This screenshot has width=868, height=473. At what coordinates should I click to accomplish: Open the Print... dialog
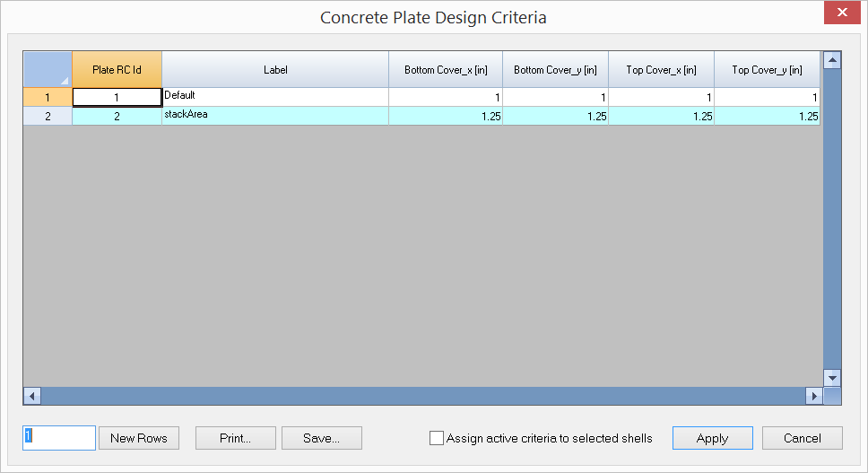235,438
